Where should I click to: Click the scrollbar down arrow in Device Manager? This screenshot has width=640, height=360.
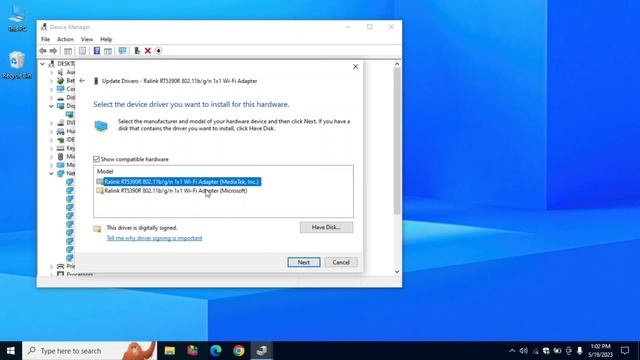[x=397, y=272]
